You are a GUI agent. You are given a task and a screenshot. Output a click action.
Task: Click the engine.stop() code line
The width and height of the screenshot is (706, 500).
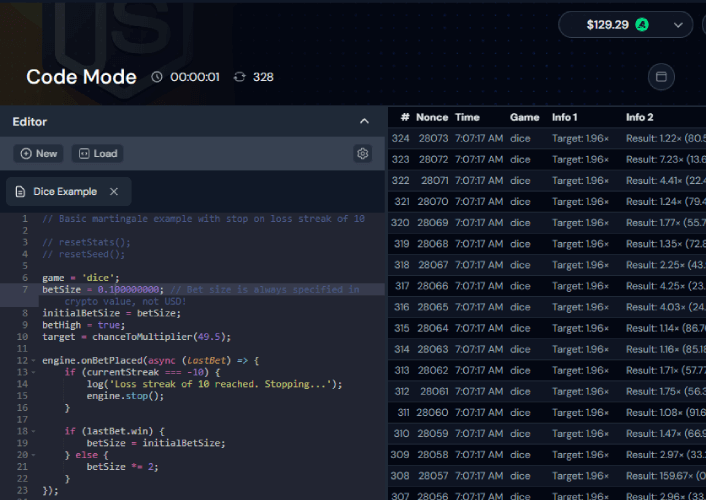pos(125,396)
